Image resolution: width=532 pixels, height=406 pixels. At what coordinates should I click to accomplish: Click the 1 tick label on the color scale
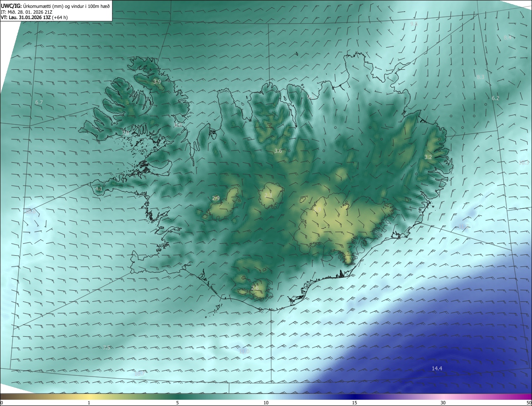pos(89,403)
